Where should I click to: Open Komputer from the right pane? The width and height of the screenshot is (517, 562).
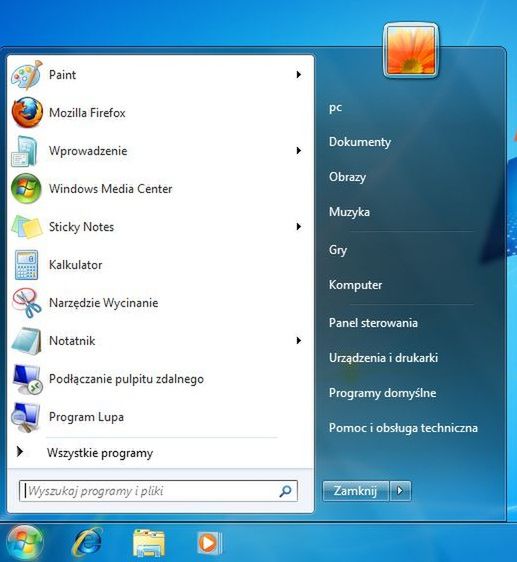click(355, 285)
